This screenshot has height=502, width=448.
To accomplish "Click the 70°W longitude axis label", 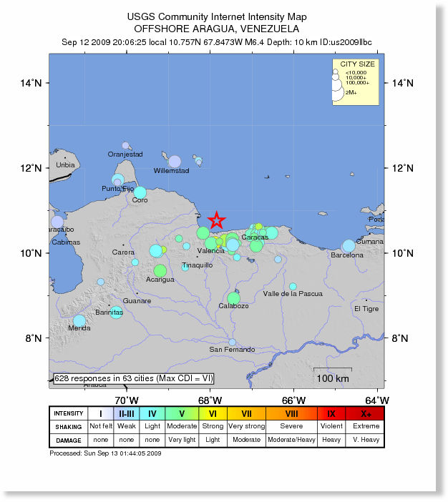I will tap(127, 400).
